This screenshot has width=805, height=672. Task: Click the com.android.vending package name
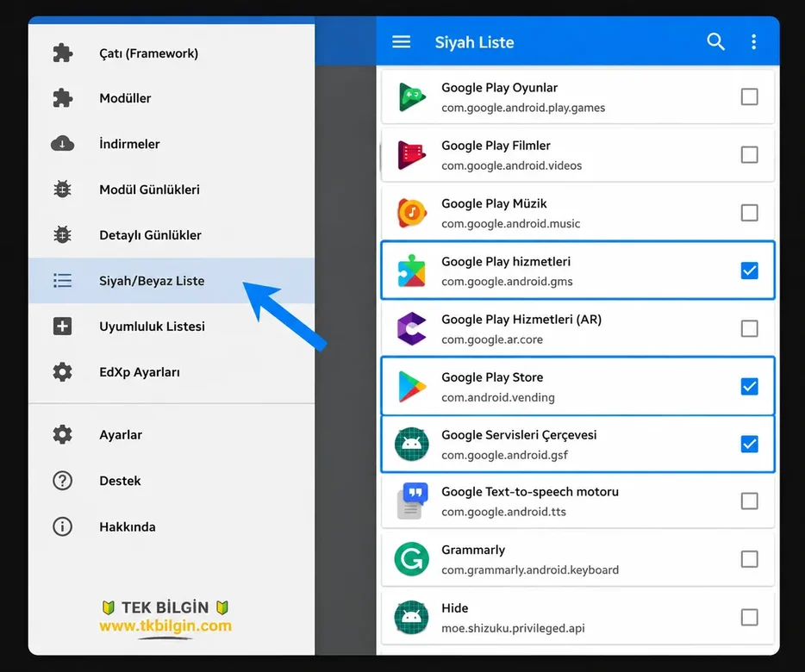coord(498,397)
